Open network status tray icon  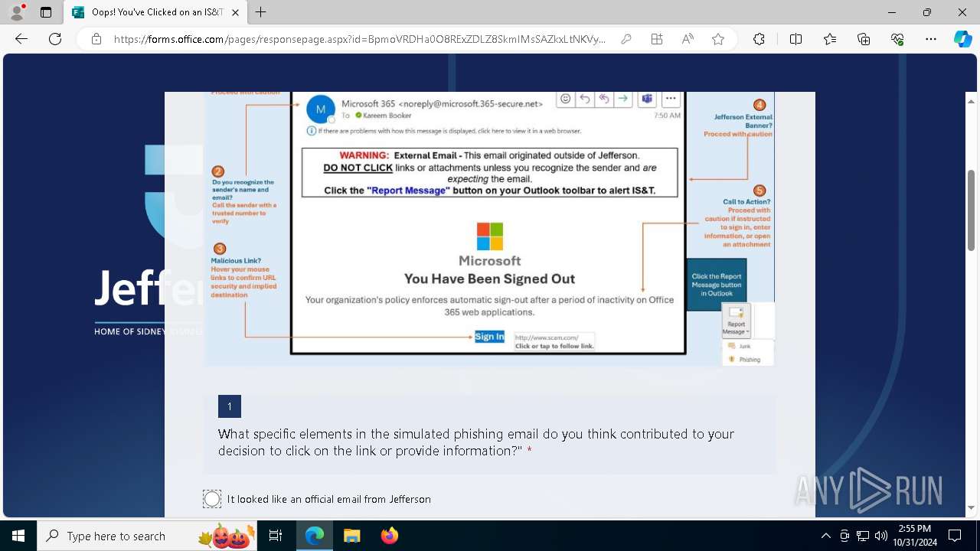coord(863,536)
